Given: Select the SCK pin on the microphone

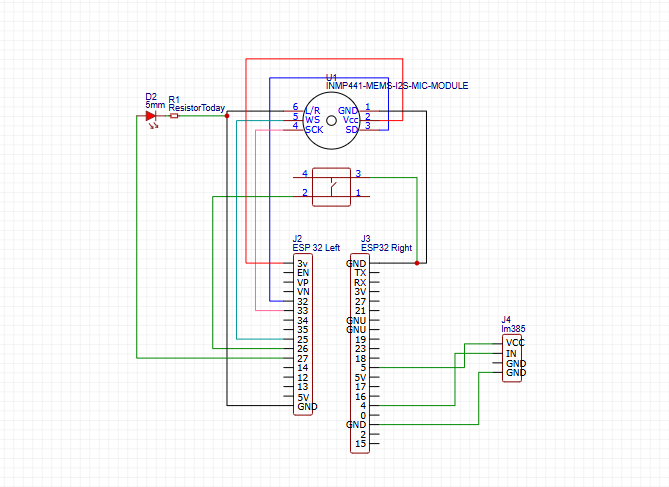Looking at the screenshot, I should [x=314, y=130].
